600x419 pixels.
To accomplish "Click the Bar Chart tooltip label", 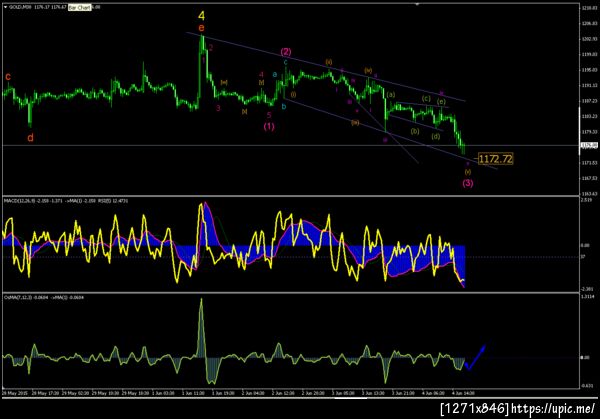I will click(x=80, y=7).
